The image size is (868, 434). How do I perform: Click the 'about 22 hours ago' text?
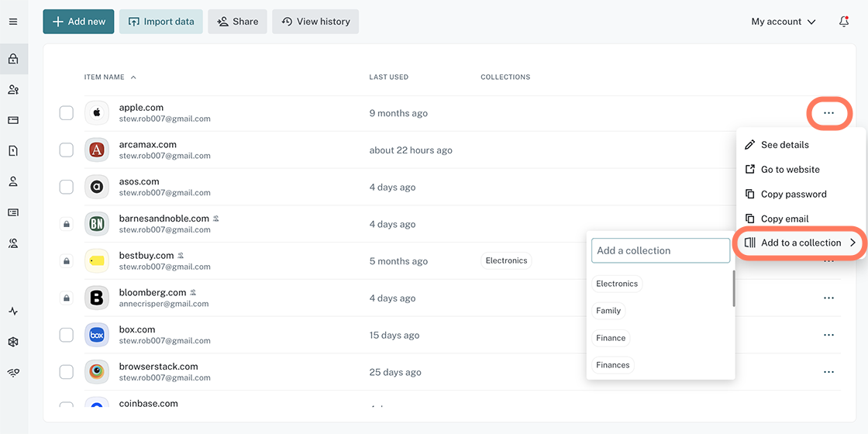point(411,150)
